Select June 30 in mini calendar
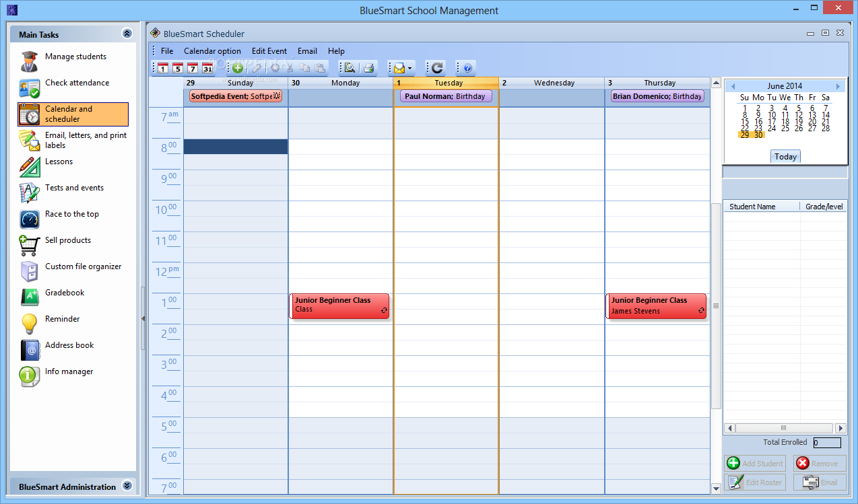 coord(758,135)
